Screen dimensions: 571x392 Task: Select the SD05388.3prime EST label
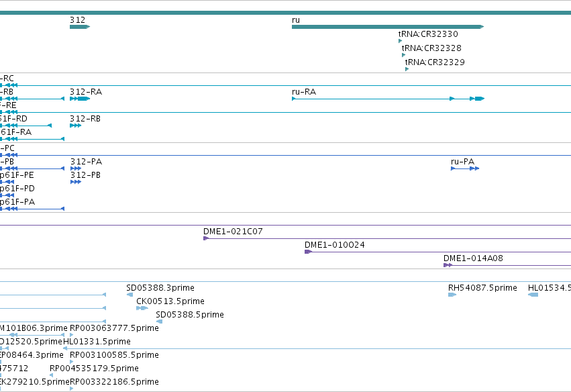160,288
